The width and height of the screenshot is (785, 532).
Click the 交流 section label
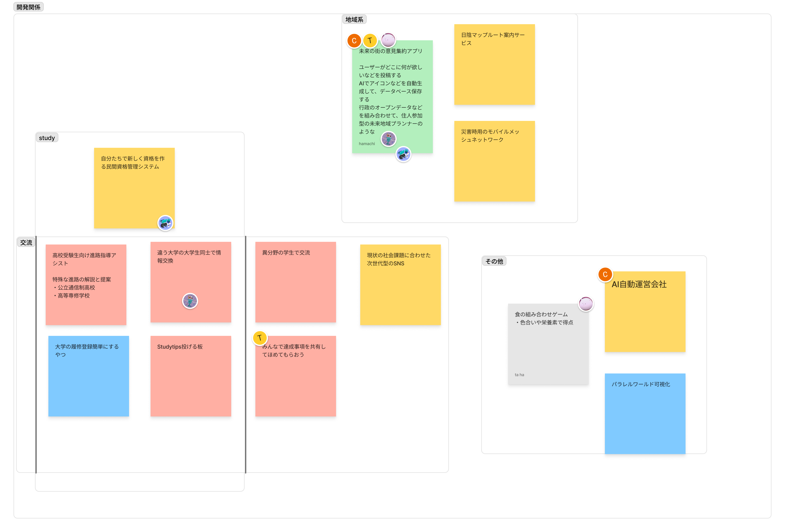click(x=26, y=242)
